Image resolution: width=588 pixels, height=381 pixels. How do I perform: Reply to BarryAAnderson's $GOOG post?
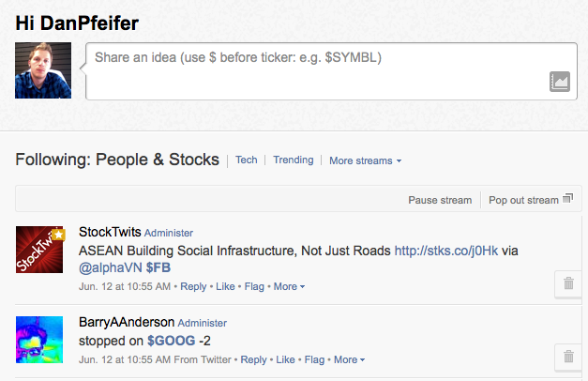point(253,359)
